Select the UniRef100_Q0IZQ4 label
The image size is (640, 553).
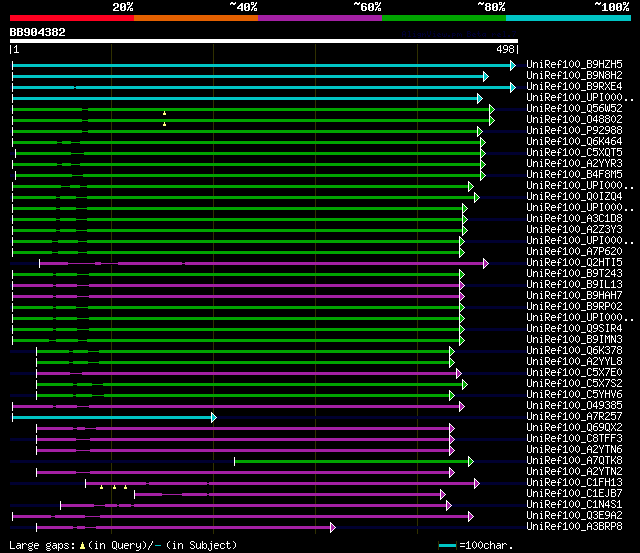tap(574, 197)
